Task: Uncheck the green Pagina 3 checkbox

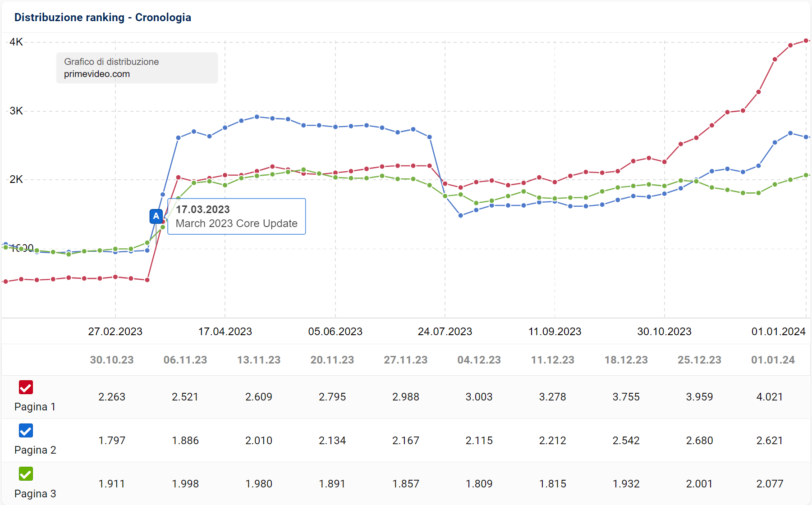Action: (x=26, y=474)
